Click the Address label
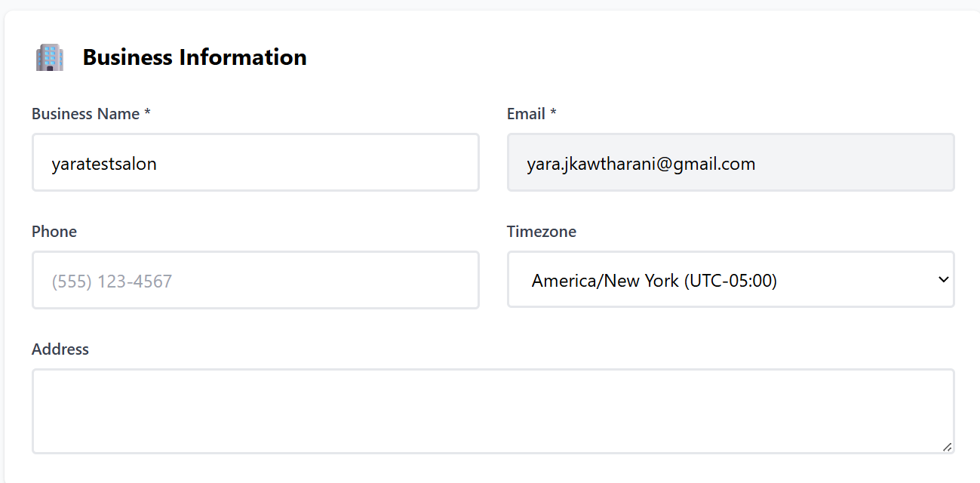Screen dimensions: 980x483 pyautogui.click(x=60, y=349)
